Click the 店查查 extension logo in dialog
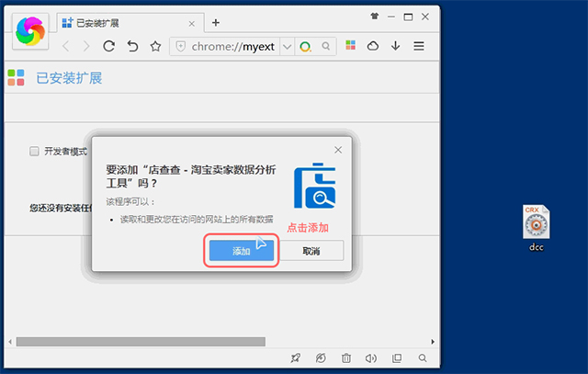 (314, 186)
